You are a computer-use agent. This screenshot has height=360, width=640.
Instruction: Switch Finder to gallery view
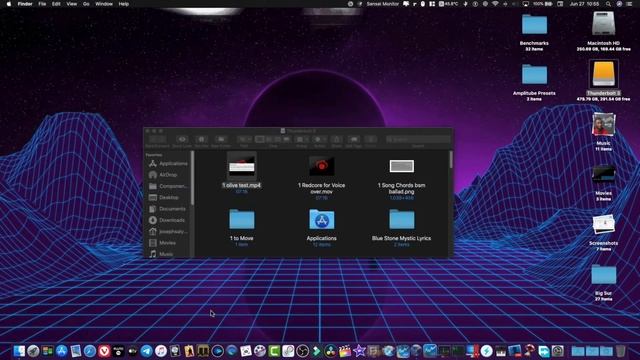[x=287, y=140]
